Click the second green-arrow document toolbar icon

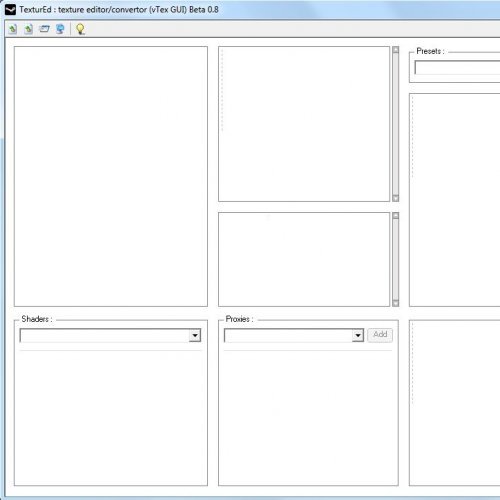[28, 29]
